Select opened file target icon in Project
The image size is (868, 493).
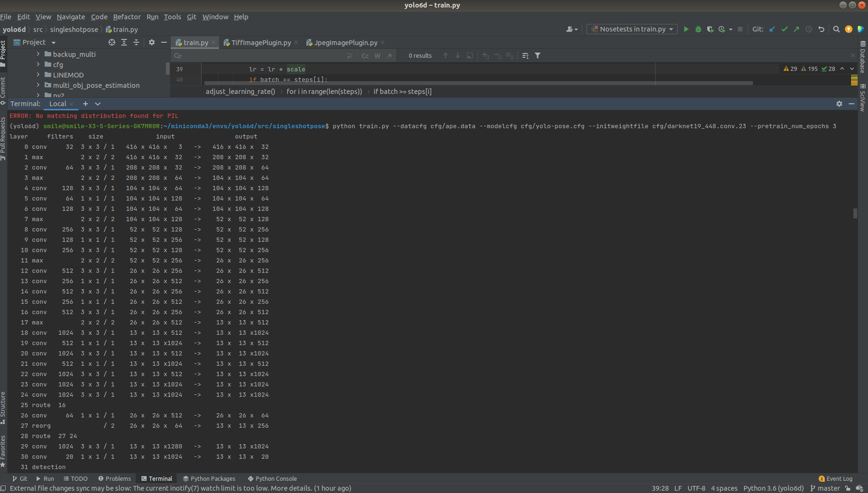[x=112, y=42]
